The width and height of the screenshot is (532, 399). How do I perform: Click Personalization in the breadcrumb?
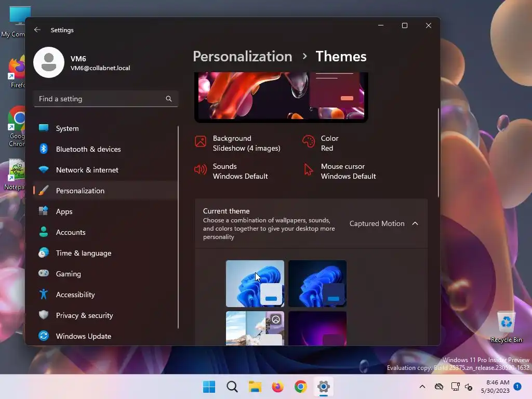242,56
